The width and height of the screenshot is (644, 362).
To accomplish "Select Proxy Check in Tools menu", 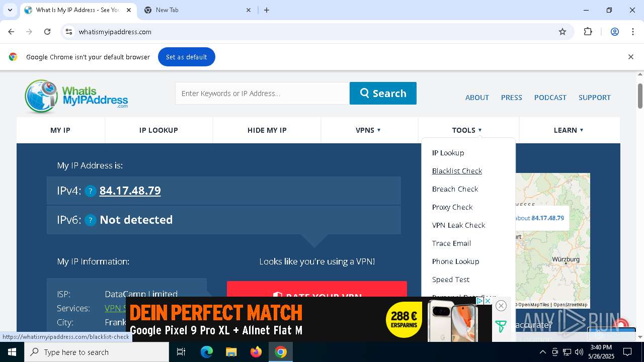I will [452, 207].
